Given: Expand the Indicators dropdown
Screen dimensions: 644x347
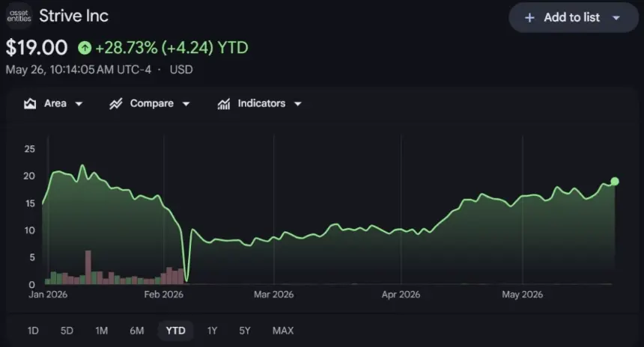Looking at the screenshot, I should click(x=298, y=104).
